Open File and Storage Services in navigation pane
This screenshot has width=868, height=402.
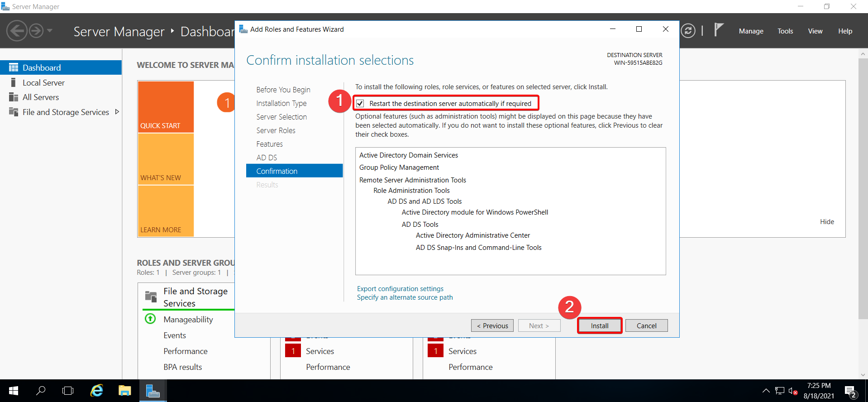tap(66, 112)
